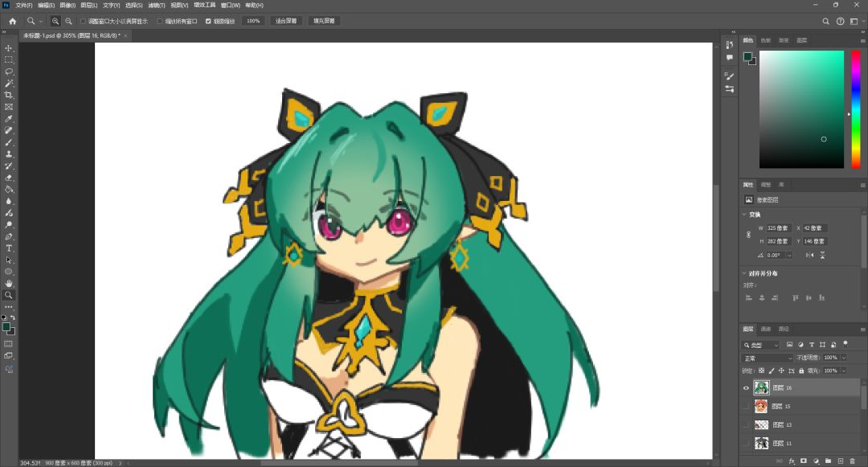Open the tool preset dropdown arrow
Screen dimensions: 868x467
tap(41, 21)
